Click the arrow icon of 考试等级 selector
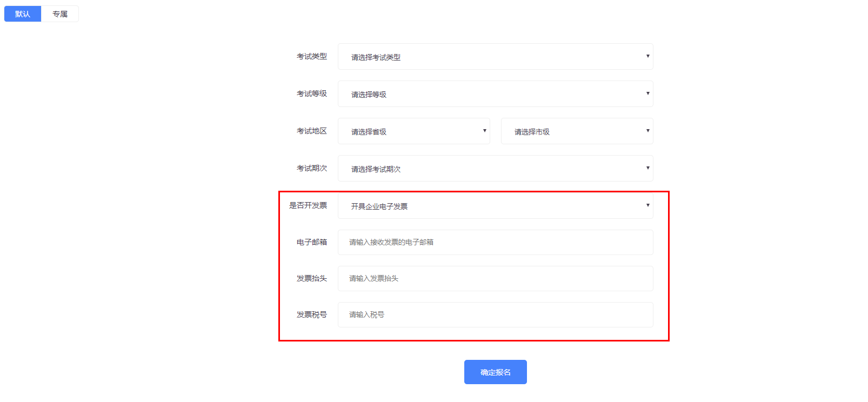 (647, 93)
